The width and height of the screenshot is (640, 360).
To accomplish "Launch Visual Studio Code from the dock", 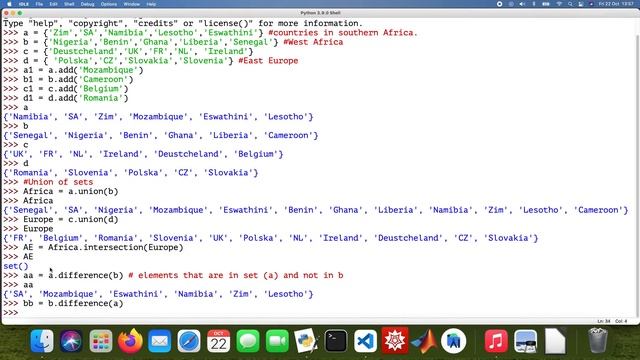I will (x=365, y=340).
